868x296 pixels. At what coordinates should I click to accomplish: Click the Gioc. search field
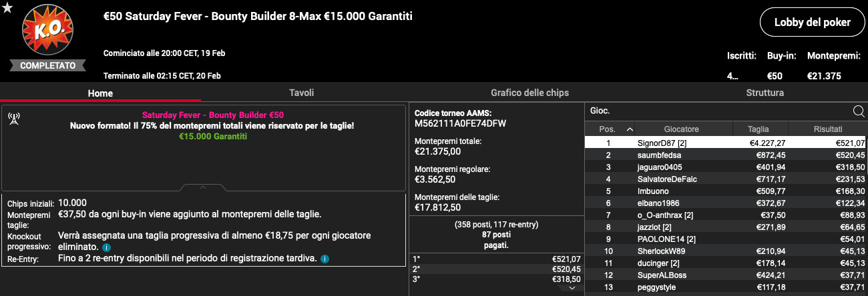point(718,111)
